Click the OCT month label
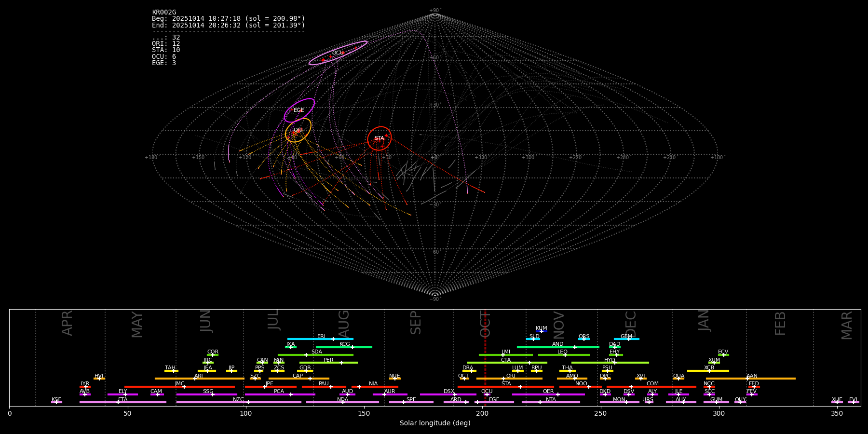This screenshot has height=434, width=868. click(485, 324)
